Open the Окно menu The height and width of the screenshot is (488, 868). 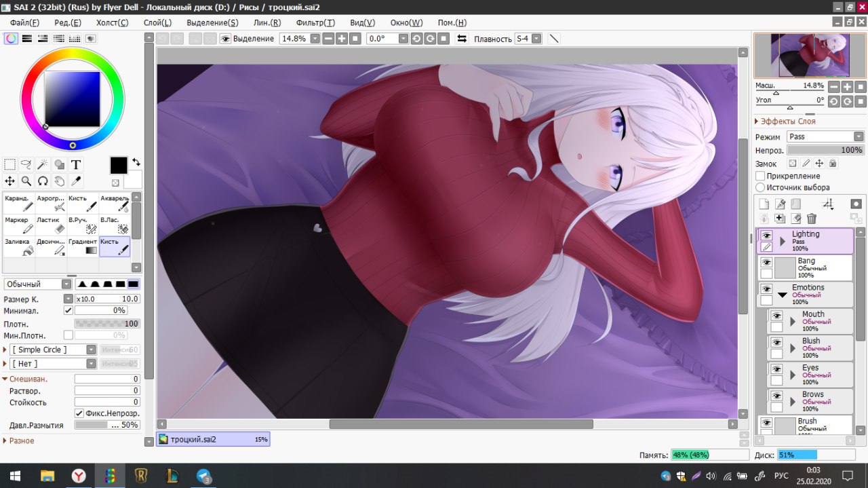point(406,22)
